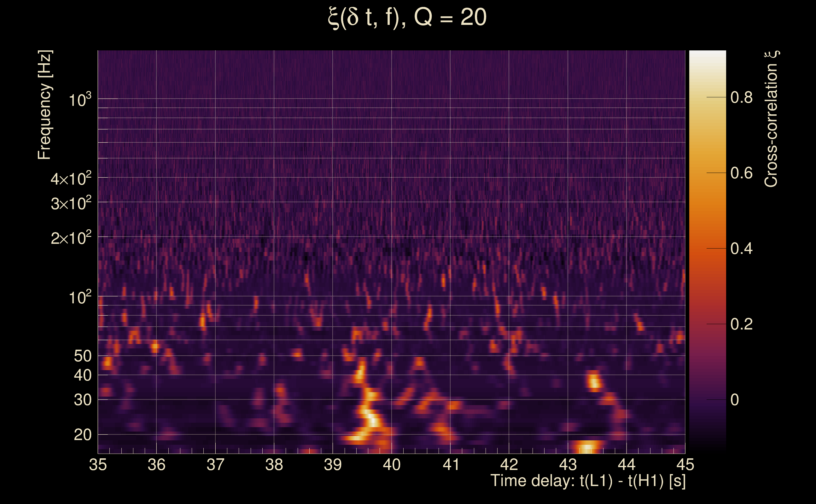This screenshot has height=504, width=816.
Task: Click the 0.2 colorbar tick label
Action: (x=741, y=324)
